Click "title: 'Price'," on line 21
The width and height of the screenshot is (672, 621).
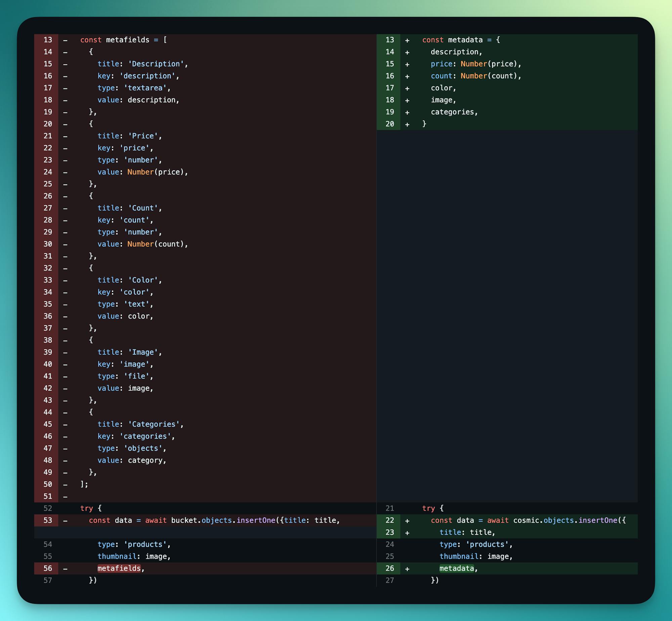tap(130, 136)
